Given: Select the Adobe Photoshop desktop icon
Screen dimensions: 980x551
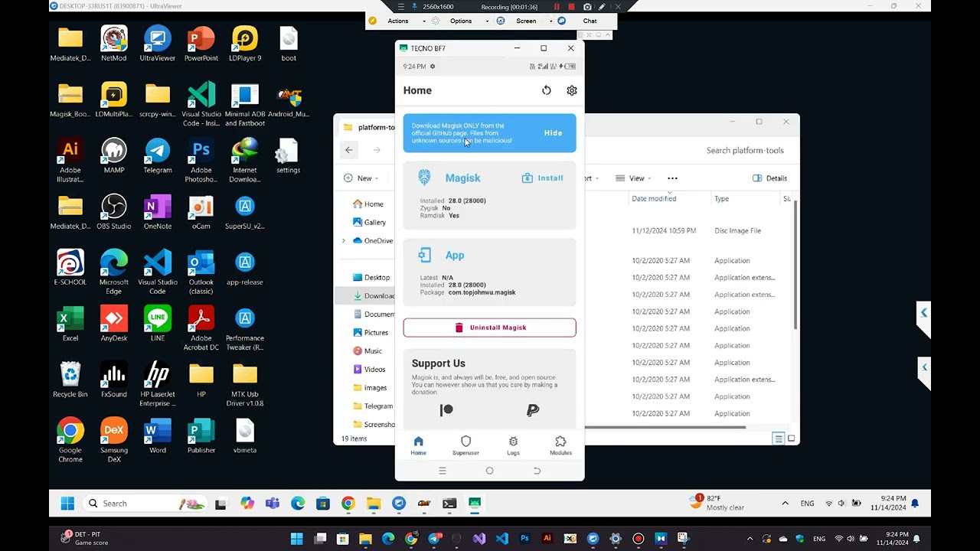Looking at the screenshot, I should (201, 161).
